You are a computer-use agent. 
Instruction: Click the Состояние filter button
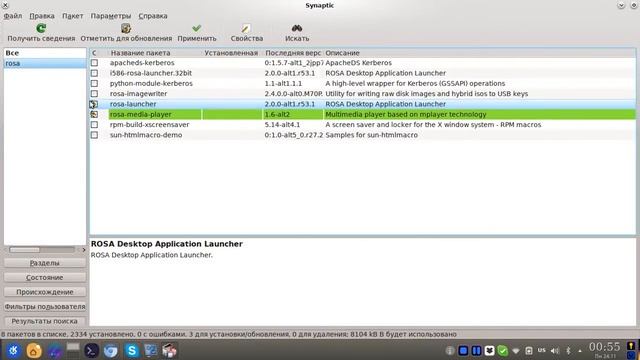click(x=44, y=278)
